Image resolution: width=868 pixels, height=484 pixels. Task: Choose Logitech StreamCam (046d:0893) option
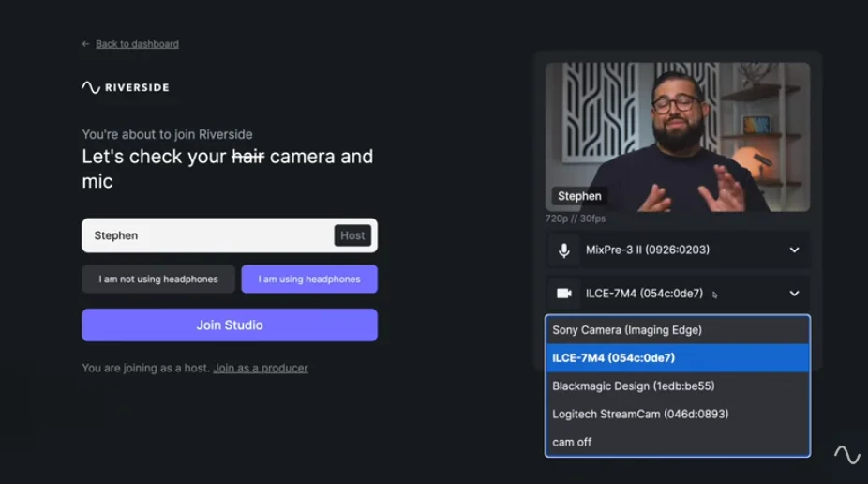(x=678, y=415)
